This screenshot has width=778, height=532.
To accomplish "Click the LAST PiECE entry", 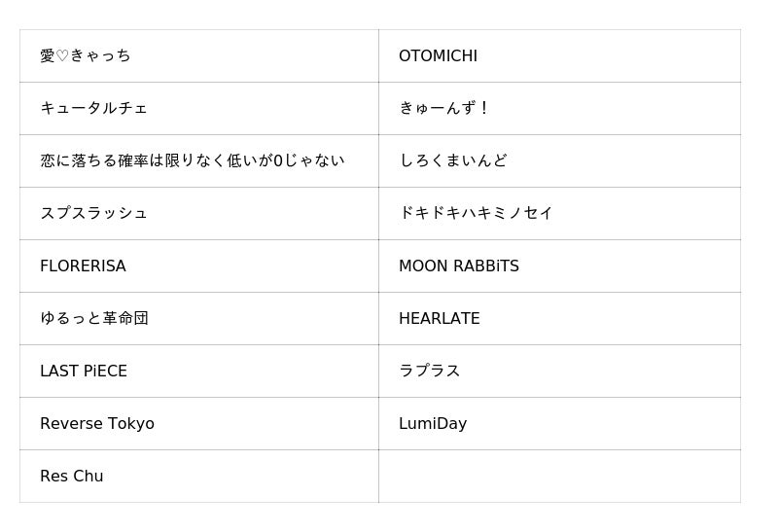I will point(84,372).
